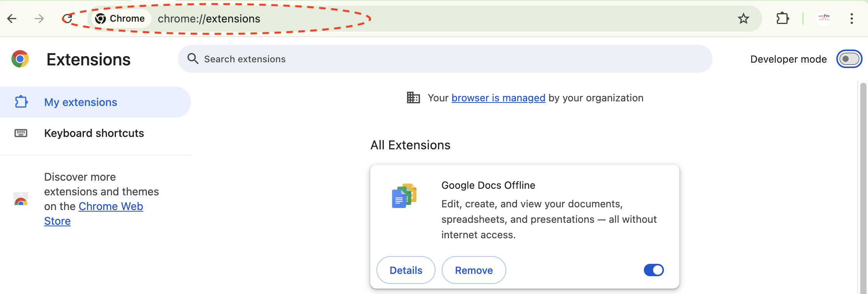868x294 pixels.
Task: Bookmark this page via the star icon
Action: point(743,18)
